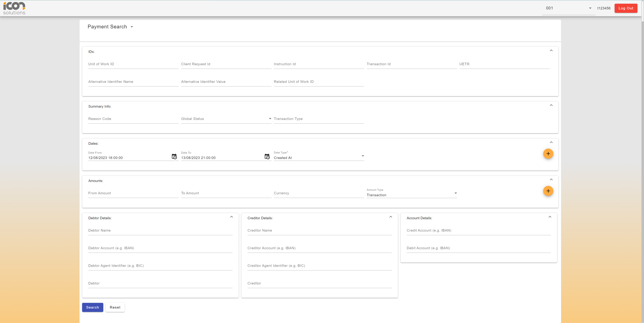Add another date range with plus button
644x323 pixels.
[x=548, y=153]
